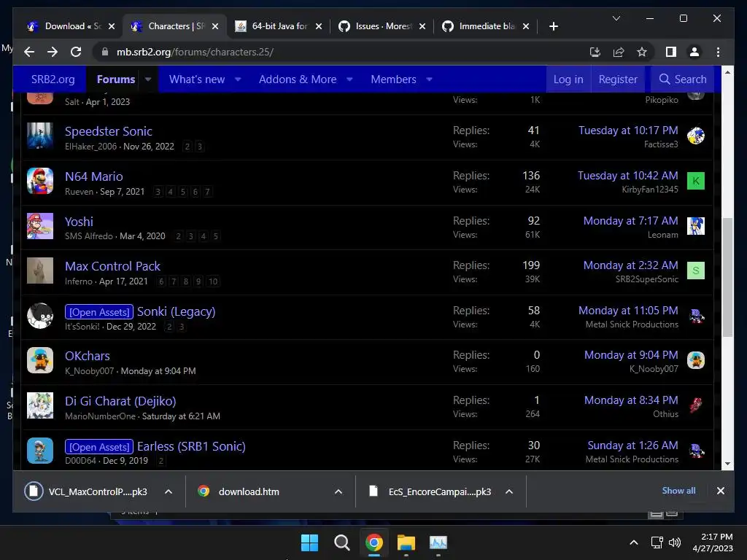Open VCL_MaxControlP pk3 download options arrow
747x560 pixels.
(169, 491)
